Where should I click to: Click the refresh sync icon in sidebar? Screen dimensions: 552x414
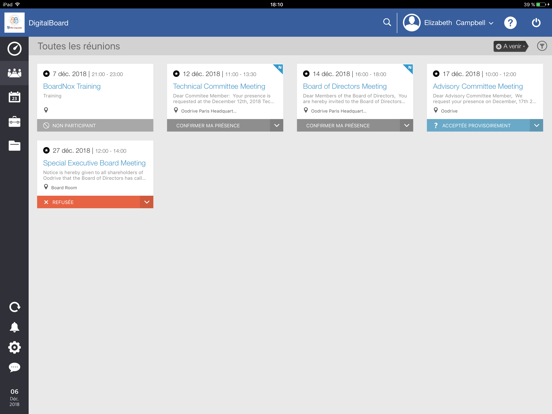(14, 307)
